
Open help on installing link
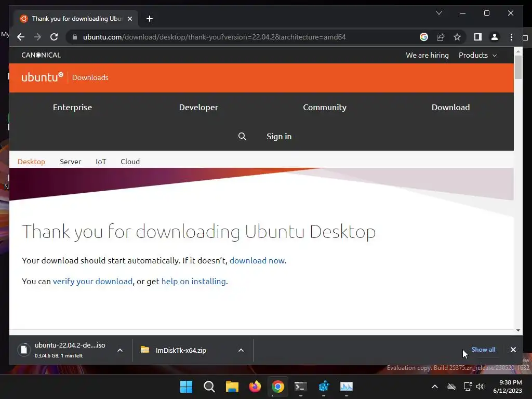(x=194, y=281)
